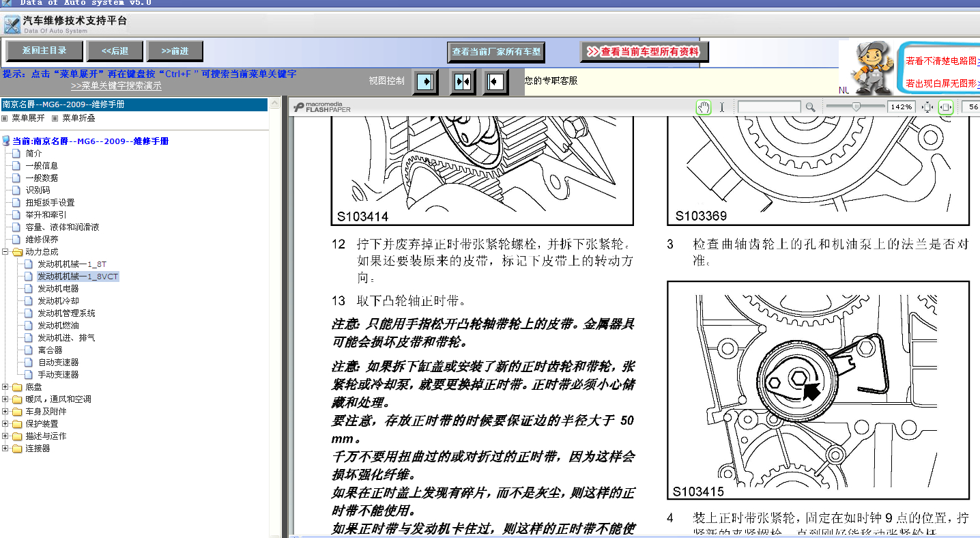Select the 发动机机械—1_8VCT tree item
This screenshot has width=980, height=538.
pos(78,277)
